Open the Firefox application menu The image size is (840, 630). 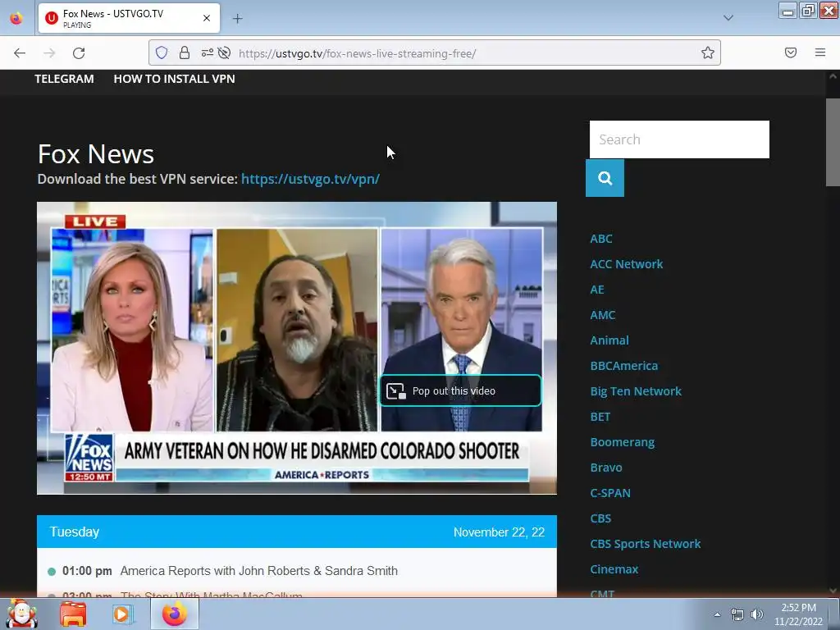(x=820, y=52)
